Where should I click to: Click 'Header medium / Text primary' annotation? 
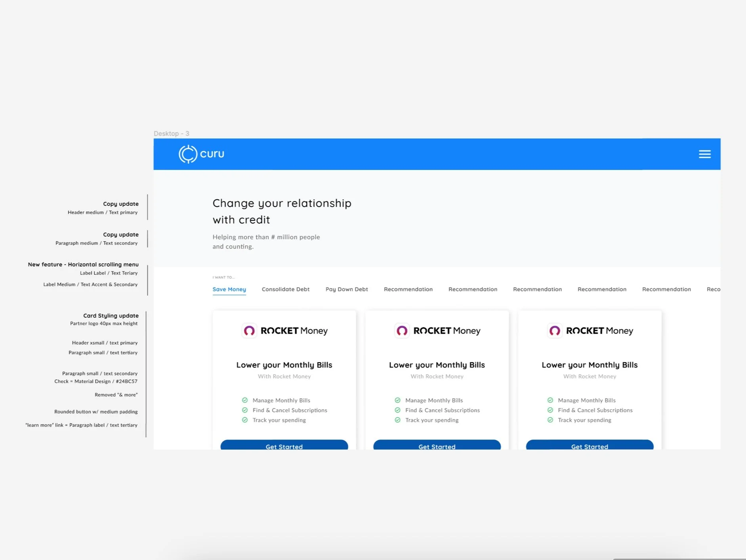pos(103,212)
